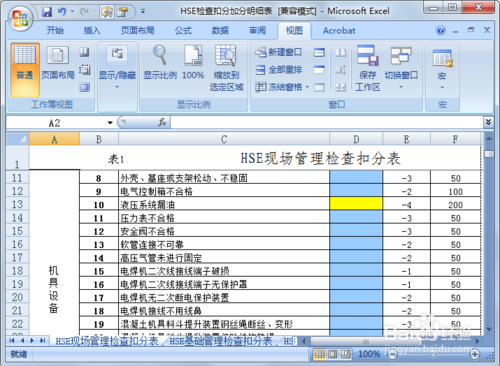Toggle synchronous scrolling icon
This screenshot has height=366, width=500.
[340, 70]
